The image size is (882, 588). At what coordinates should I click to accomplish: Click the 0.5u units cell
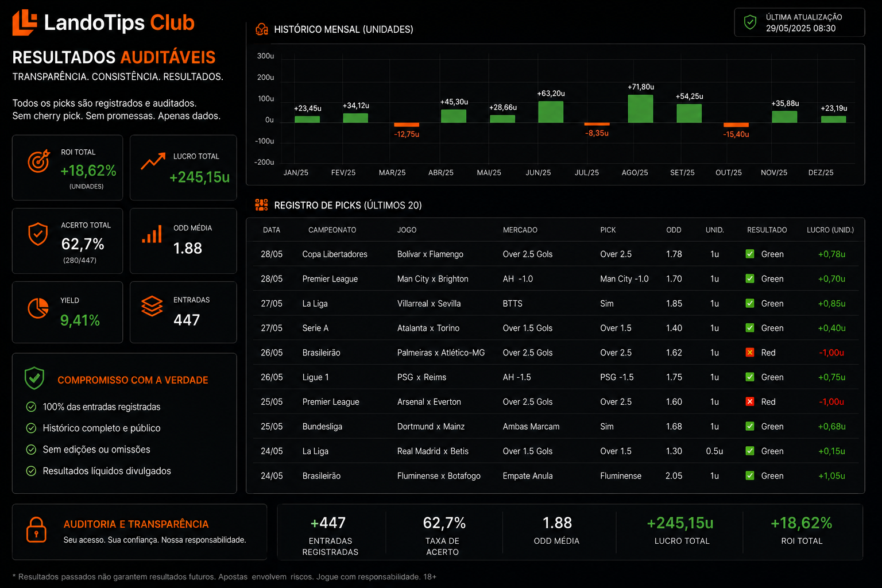click(x=714, y=451)
